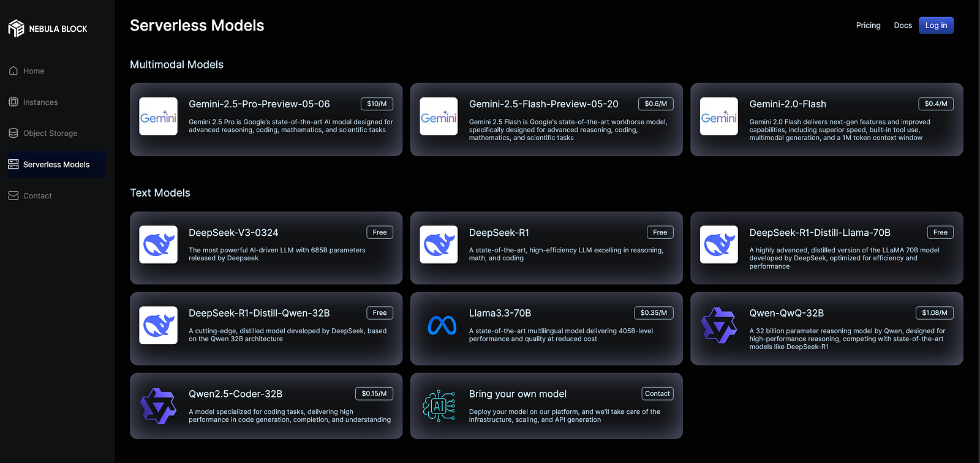Screen dimensions: 980x463
Task: Select the Gemini-2.0-Flash model title
Action: 788,104
